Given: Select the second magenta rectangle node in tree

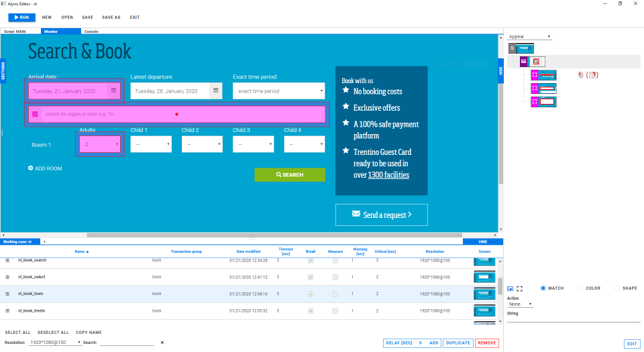Looking at the screenshot, I should tap(543, 89).
